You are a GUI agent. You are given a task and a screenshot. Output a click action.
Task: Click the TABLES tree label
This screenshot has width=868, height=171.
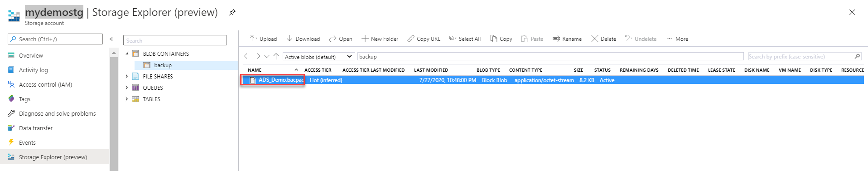pos(151,99)
